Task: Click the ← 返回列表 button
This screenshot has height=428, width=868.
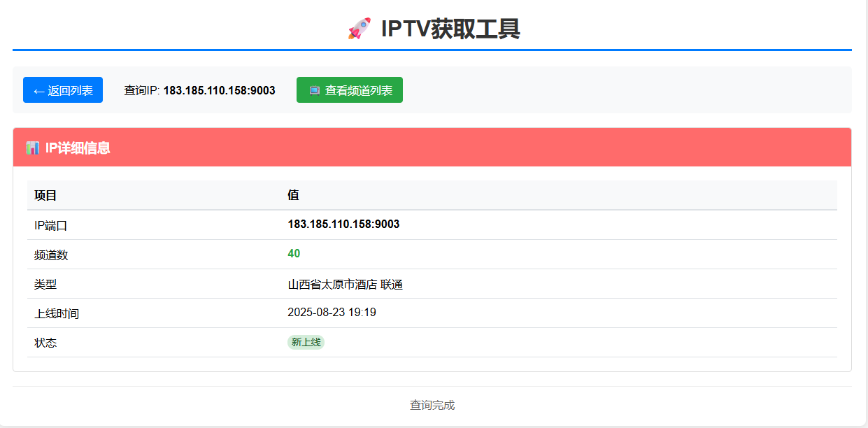Action: pyautogui.click(x=63, y=90)
